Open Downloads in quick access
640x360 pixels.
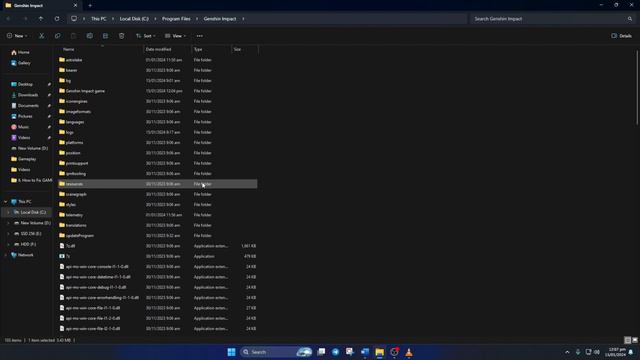pyautogui.click(x=24, y=95)
